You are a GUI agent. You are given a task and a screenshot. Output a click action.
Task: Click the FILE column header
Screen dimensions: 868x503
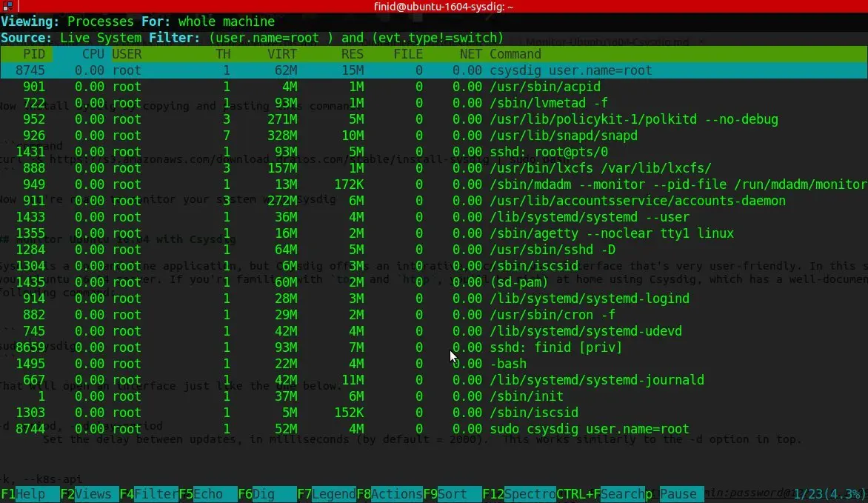[409, 54]
